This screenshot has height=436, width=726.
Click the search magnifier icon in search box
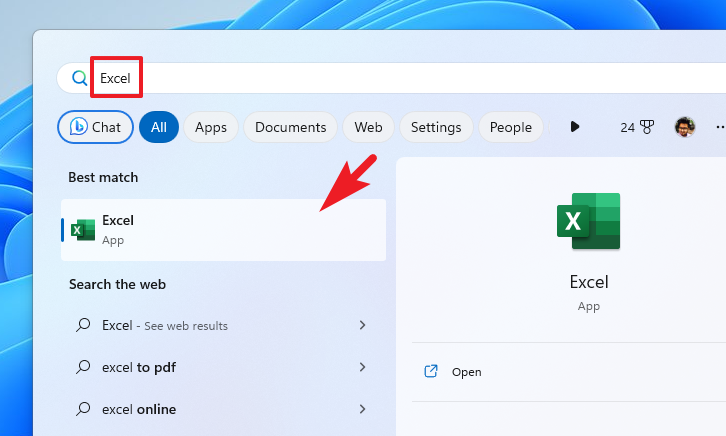click(x=79, y=78)
